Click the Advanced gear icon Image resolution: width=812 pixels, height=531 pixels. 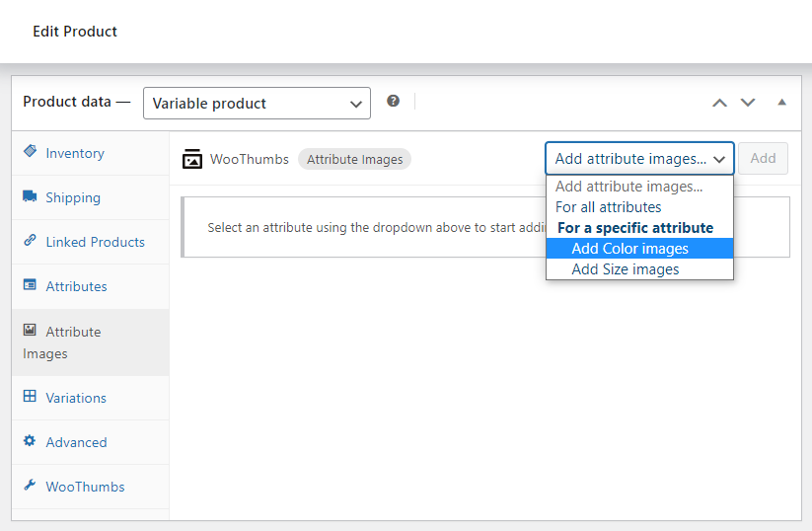tap(30, 440)
